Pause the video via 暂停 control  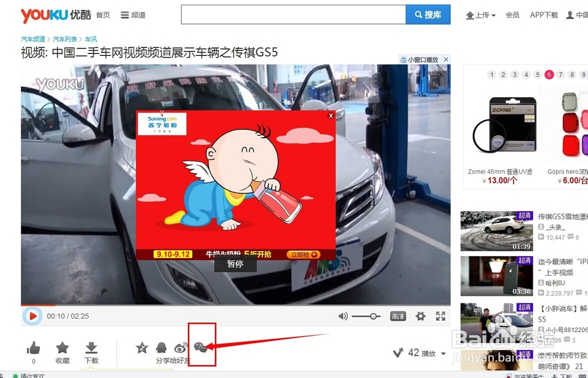pyautogui.click(x=235, y=265)
